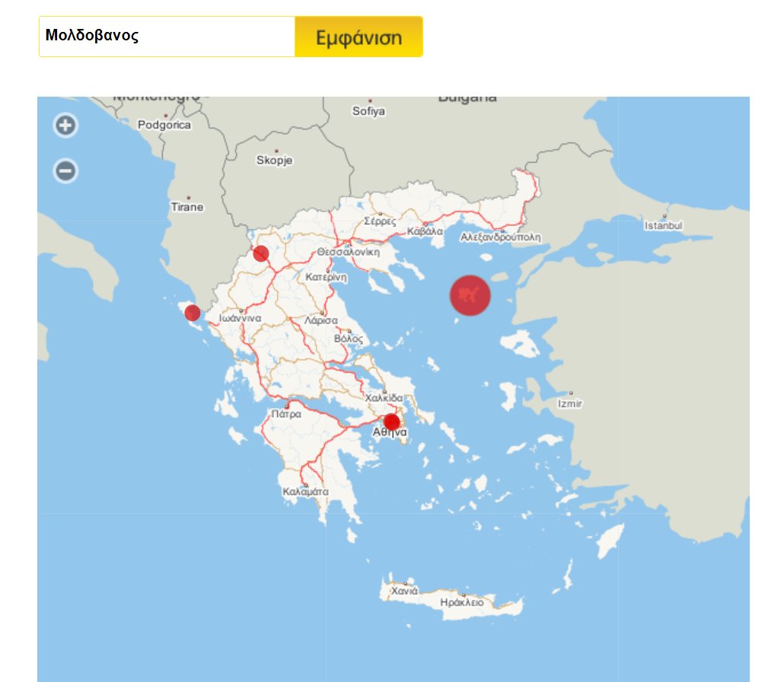This screenshot has height=682, width=784.
Task: Select the red marker northwest of Κατερίνη
Action: tap(260, 253)
